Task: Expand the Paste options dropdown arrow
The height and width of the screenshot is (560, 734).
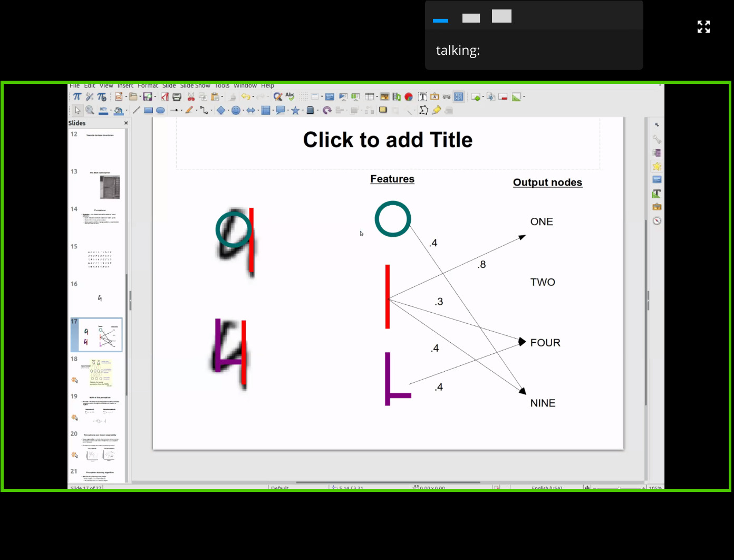Action: point(222,96)
